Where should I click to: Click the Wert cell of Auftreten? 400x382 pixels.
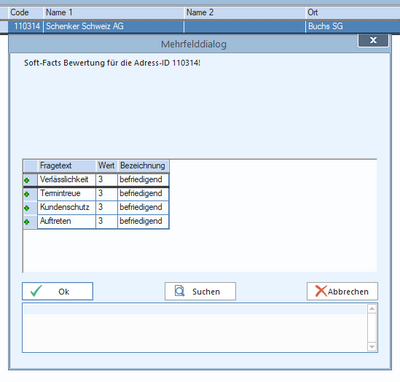click(107, 221)
